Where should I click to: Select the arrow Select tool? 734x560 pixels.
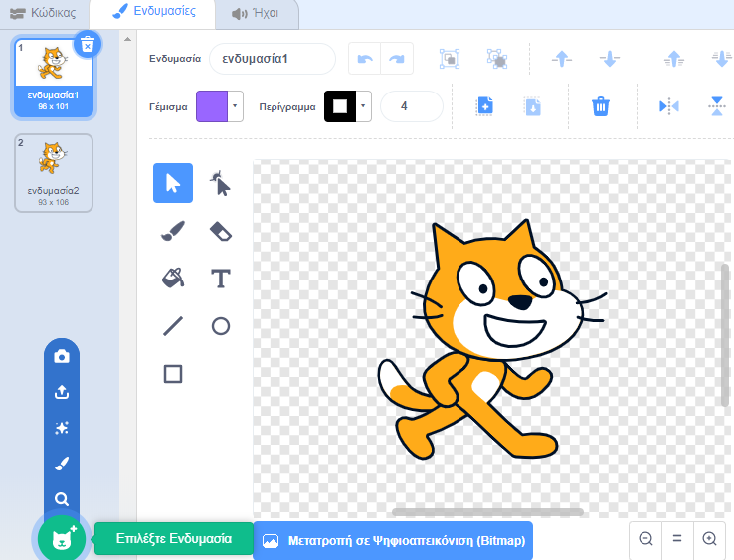coord(173,183)
